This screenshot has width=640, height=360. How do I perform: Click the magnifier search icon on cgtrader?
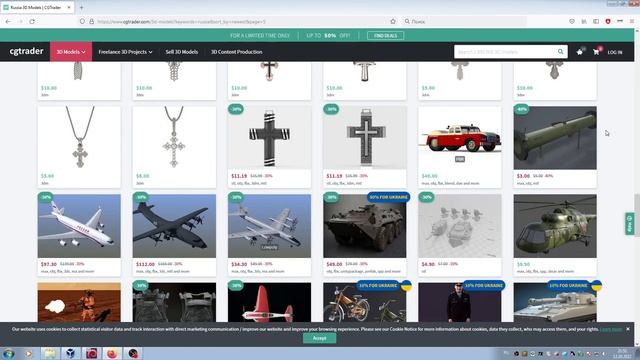tap(560, 52)
